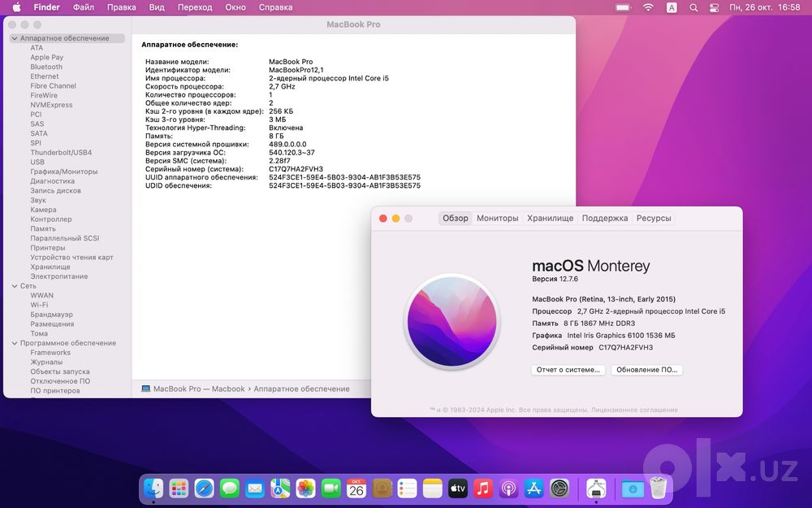Open Spotlight search in menu bar
Viewport: 812px width, 508px height.
coord(693,7)
